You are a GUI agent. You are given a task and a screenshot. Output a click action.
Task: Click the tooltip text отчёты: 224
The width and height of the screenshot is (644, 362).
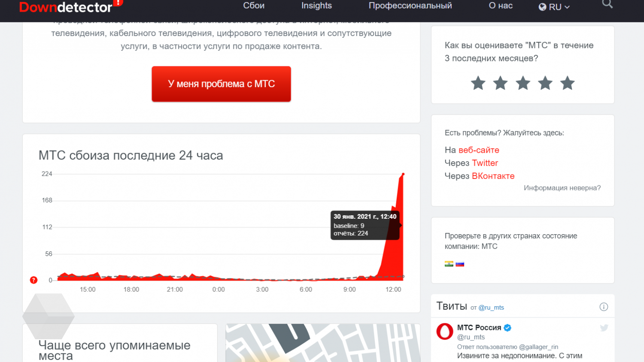click(351, 233)
